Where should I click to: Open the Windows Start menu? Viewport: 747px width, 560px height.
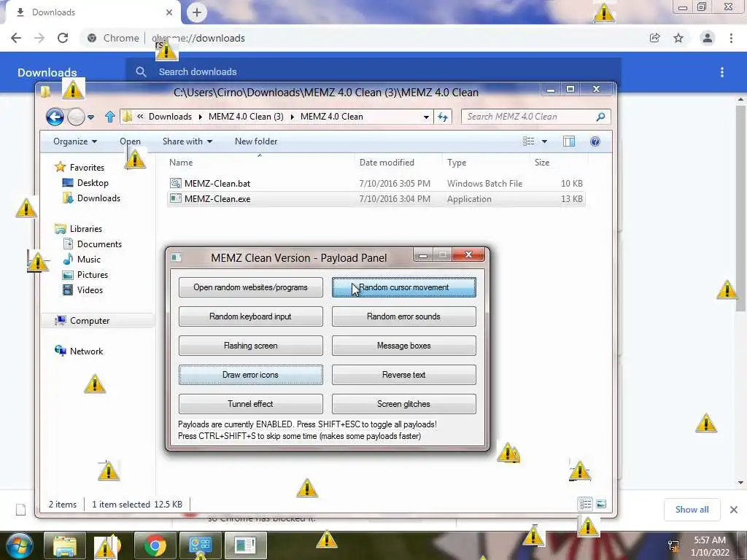click(x=19, y=545)
